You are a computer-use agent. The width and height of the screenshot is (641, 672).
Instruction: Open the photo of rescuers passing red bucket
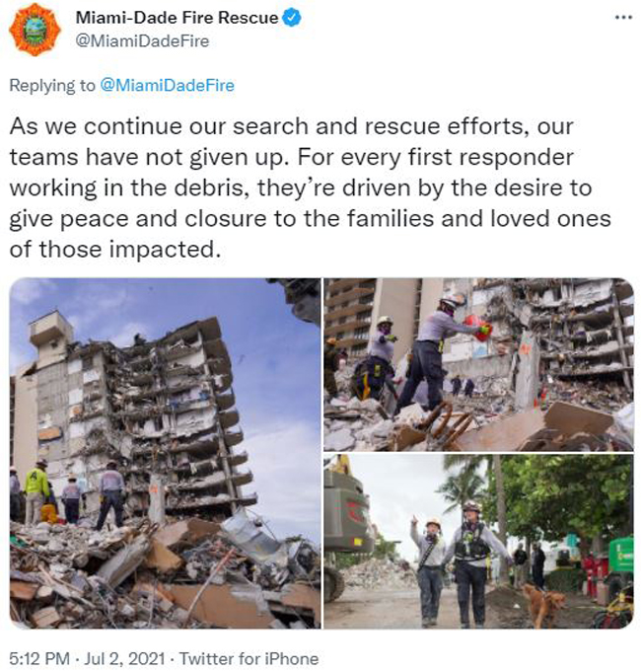click(478, 364)
